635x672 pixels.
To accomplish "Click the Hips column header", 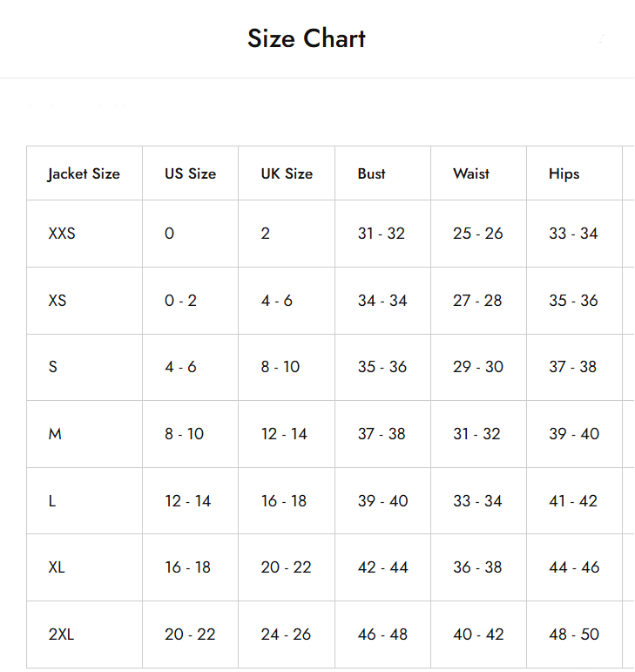I will (564, 173).
